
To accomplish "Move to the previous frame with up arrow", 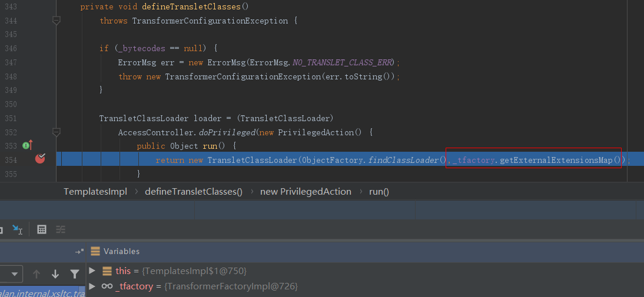I will coord(36,273).
